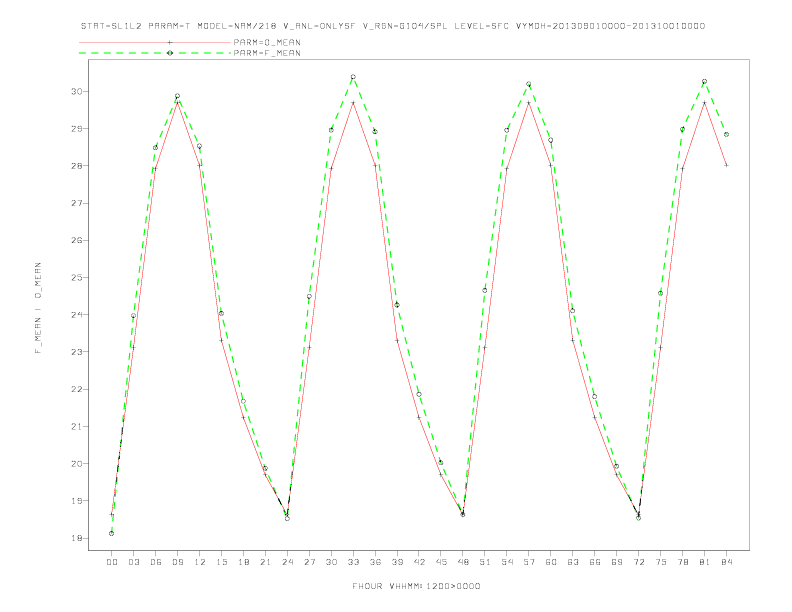Click x-axis tick label 75

[661, 562]
